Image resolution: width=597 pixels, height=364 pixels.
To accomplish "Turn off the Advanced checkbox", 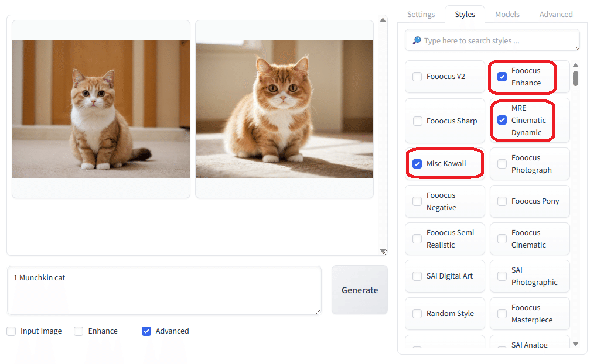I will coord(146,331).
